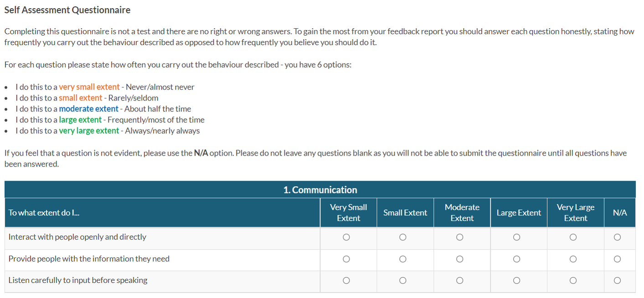644x298 pixels.
Task: Click the Self Assessment Questionnaire heading
Action: pyautogui.click(x=67, y=10)
